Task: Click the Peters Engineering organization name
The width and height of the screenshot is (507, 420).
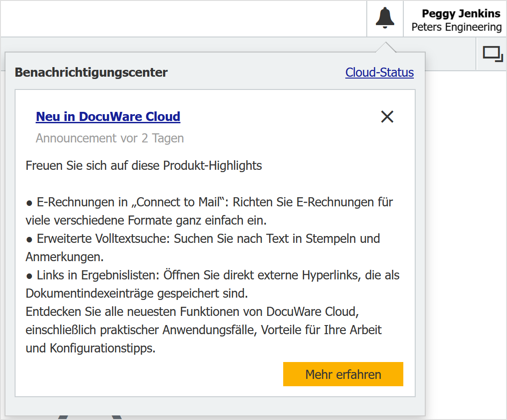Action: pyautogui.click(x=456, y=27)
